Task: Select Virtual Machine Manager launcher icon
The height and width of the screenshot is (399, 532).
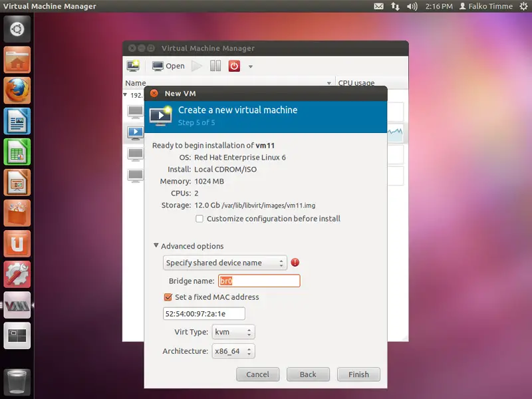Action: [x=17, y=305]
